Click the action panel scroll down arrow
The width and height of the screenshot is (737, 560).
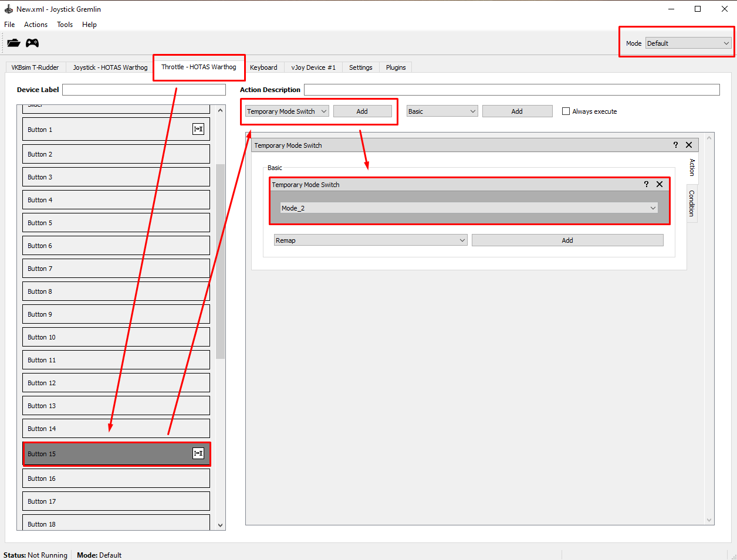click(709, 520)
